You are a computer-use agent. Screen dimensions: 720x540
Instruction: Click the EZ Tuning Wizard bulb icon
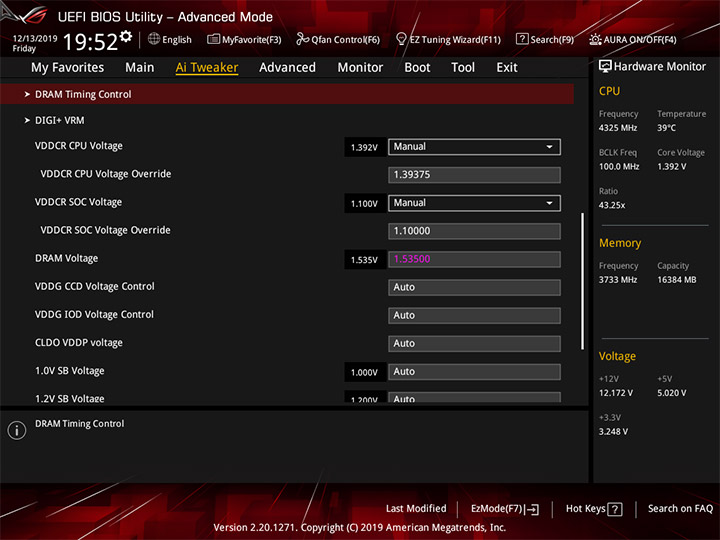[x=401, y=39]
